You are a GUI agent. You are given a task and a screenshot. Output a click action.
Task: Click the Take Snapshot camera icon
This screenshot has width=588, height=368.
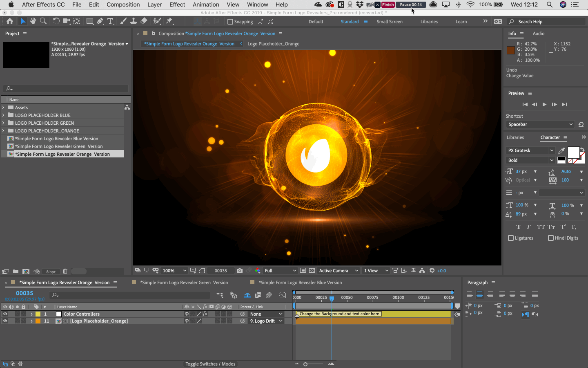(x=240, y=271)
